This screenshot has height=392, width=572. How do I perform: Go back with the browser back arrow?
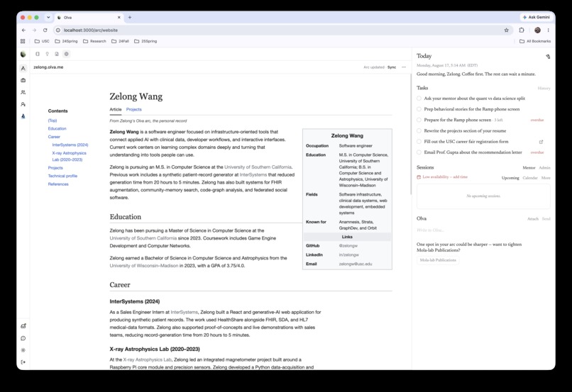pyautogui.click(x=23, y=30)
